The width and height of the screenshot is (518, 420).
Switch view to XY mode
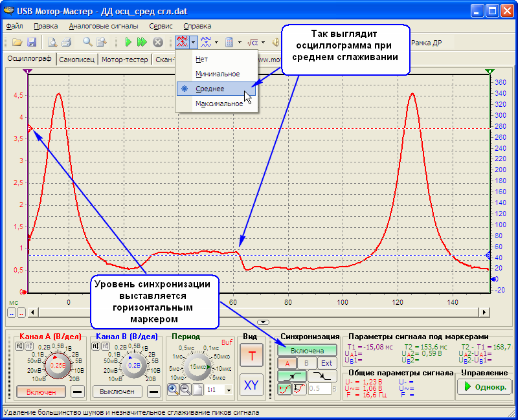pos(251,385)
